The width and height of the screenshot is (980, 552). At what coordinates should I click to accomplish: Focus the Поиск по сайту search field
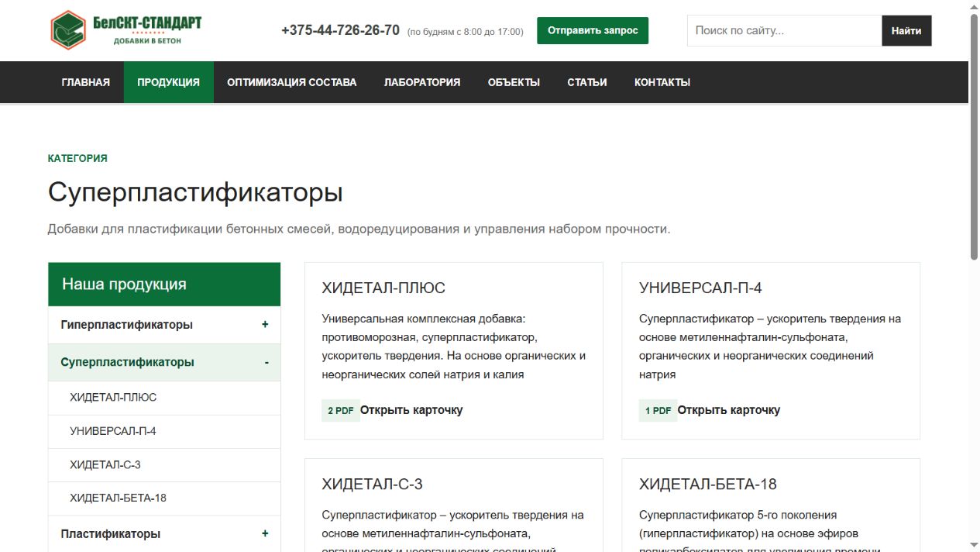784,31
